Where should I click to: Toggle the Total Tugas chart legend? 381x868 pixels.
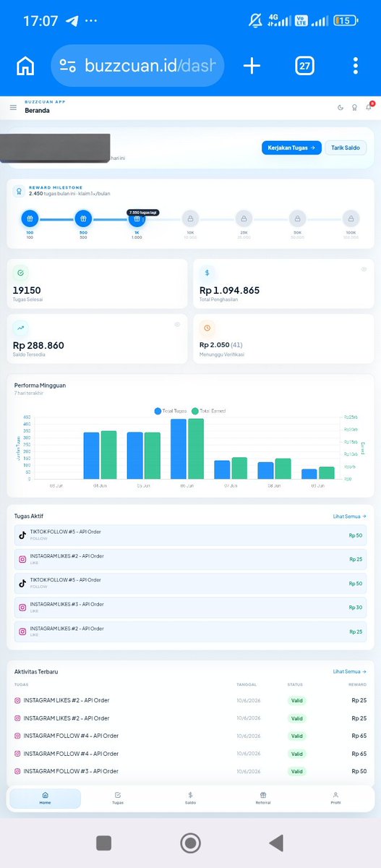click(170, 411)
